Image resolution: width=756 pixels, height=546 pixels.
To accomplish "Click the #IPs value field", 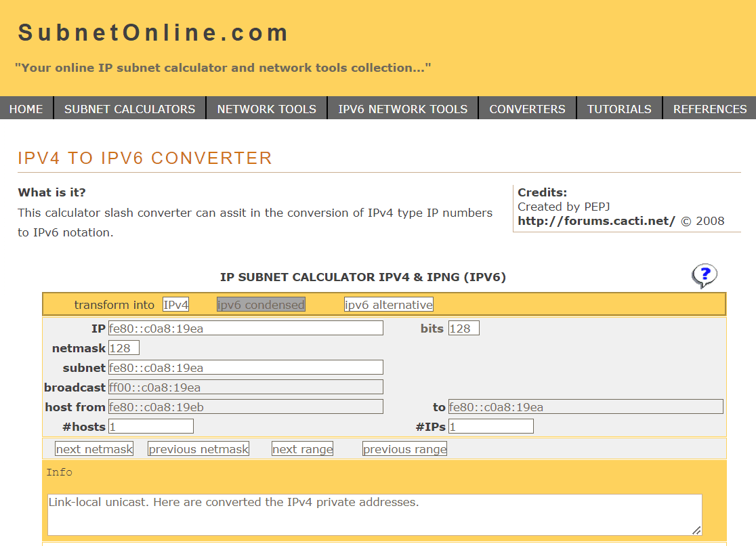I will (491, 426).
